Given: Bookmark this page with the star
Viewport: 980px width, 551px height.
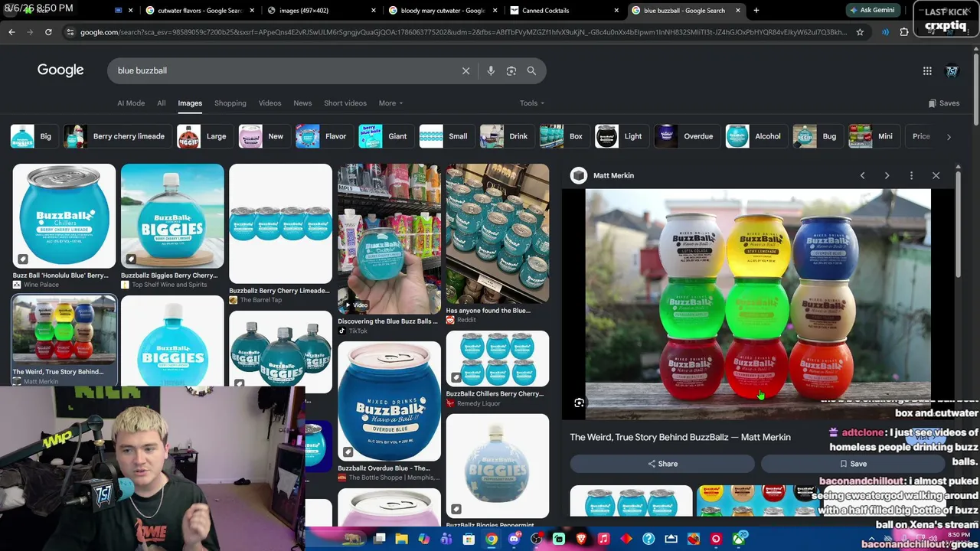Looking at the screenshot, I should tap(860, 32).
